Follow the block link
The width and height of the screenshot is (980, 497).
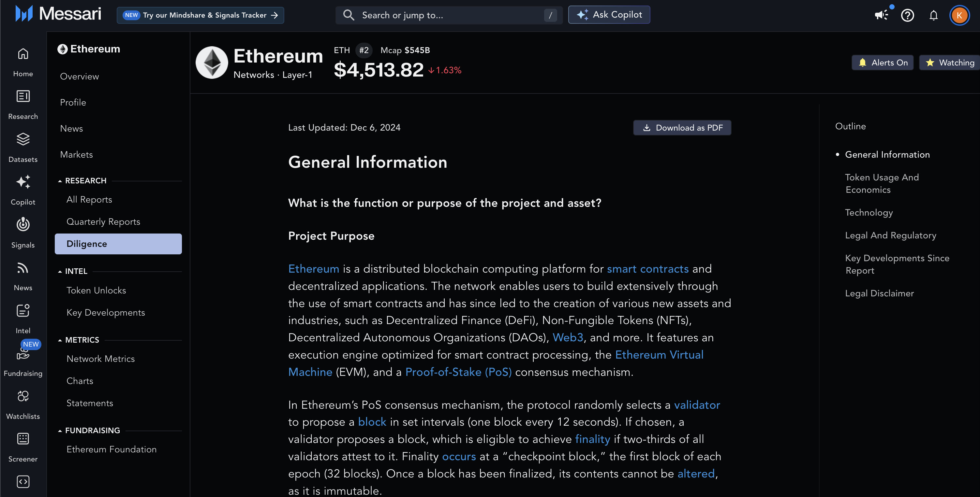tap(372, 422)
